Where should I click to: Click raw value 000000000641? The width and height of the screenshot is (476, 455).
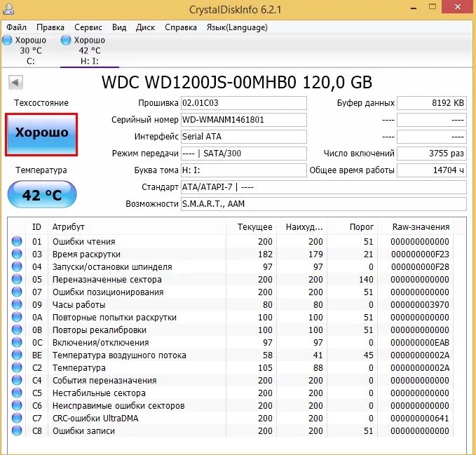(420, 419)
